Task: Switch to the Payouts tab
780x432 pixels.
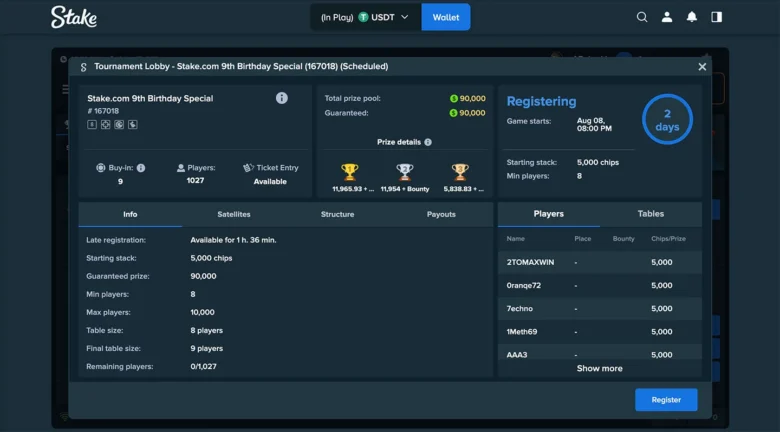Action: point(441,215)
